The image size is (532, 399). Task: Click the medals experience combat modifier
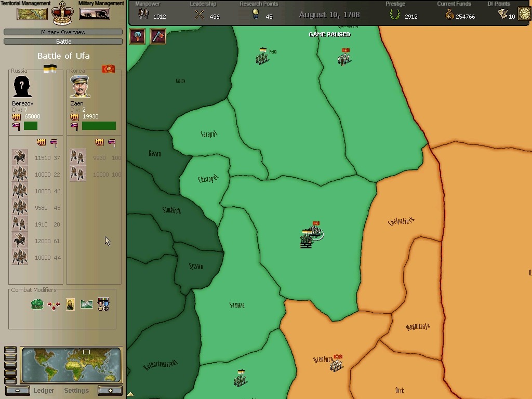tap(103, 304)
